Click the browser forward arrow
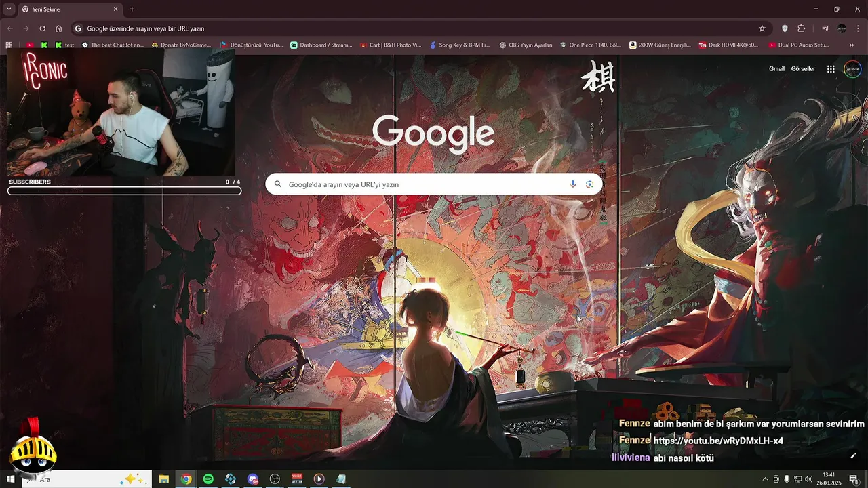 [26, 28]
